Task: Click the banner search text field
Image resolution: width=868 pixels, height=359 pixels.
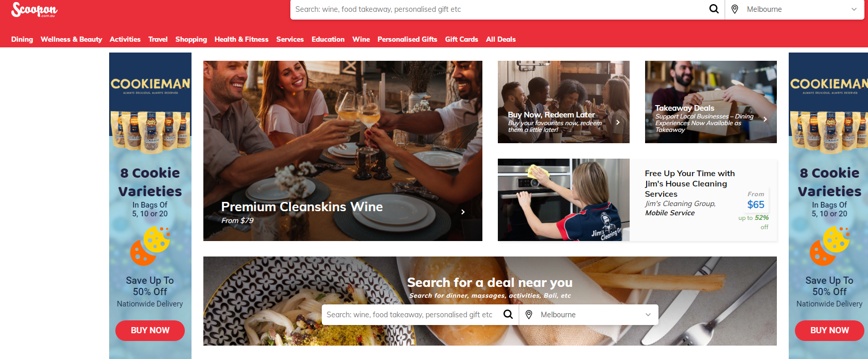Action: [x=410, y=315]
